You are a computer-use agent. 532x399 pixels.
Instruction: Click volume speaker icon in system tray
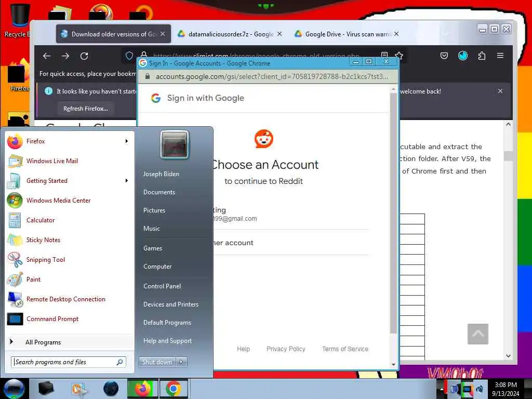pyautogui.click(x=480, y=389)
